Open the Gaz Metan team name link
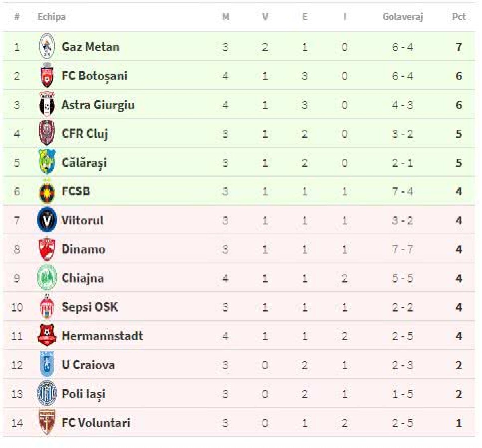 pyautogui.click(x=90, y=47)
